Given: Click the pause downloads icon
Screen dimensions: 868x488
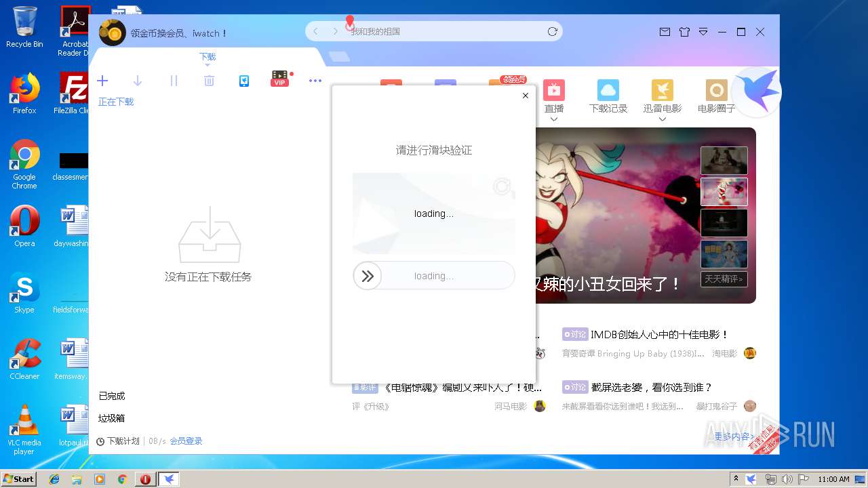Looking at the screenshot, I should pyautogui.click(x=174, y=81).
